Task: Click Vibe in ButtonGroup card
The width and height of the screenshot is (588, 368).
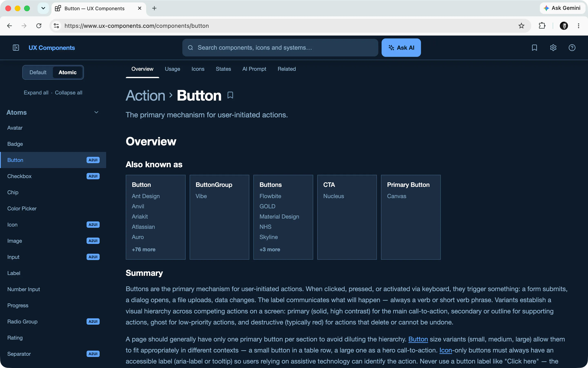Action: 201,196
